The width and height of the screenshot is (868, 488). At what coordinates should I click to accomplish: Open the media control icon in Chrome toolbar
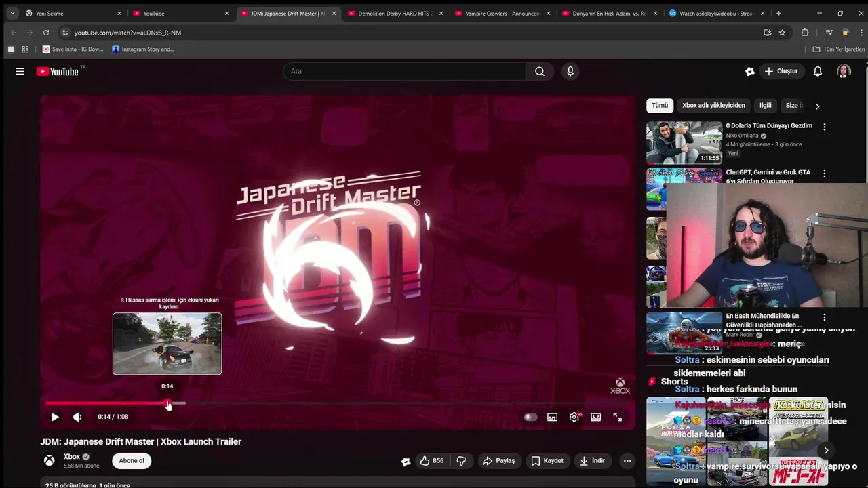pyautogui.click(x=829, y=32)
